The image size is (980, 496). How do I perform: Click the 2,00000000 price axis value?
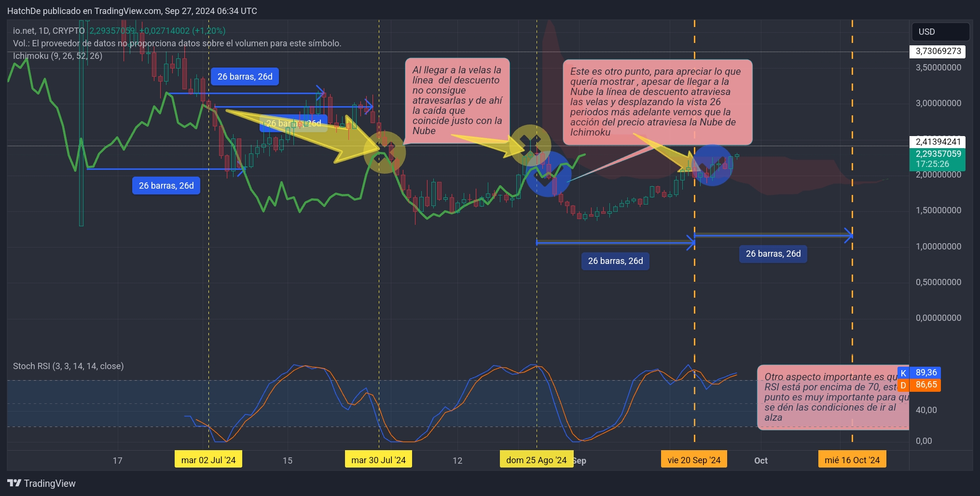click(x=939, y=175)
